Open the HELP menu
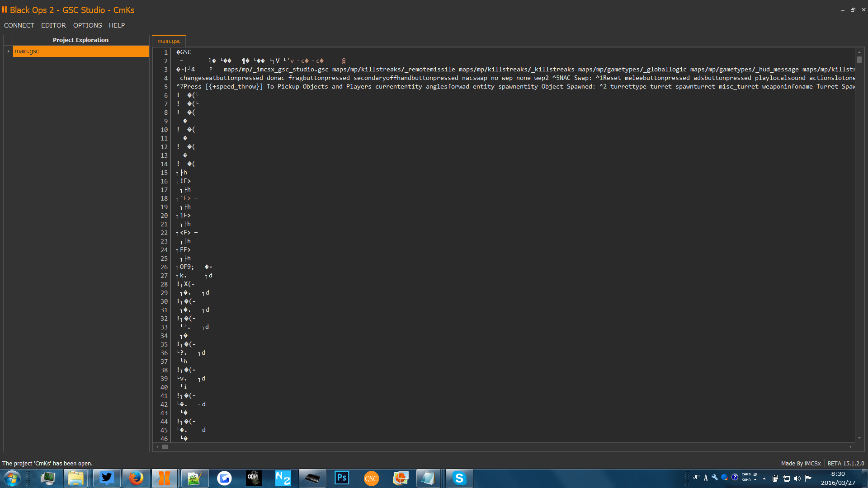 117,25
